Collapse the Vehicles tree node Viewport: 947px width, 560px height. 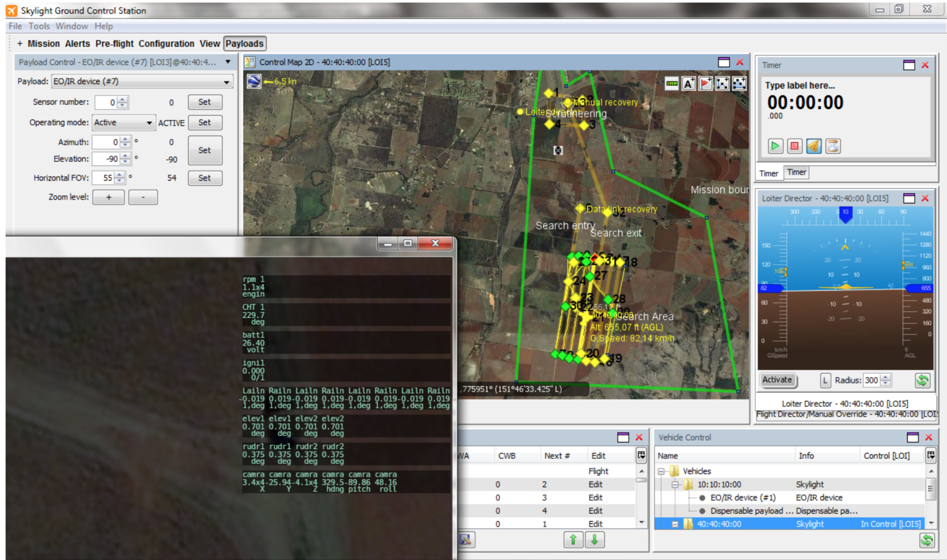tap(661, 471)
